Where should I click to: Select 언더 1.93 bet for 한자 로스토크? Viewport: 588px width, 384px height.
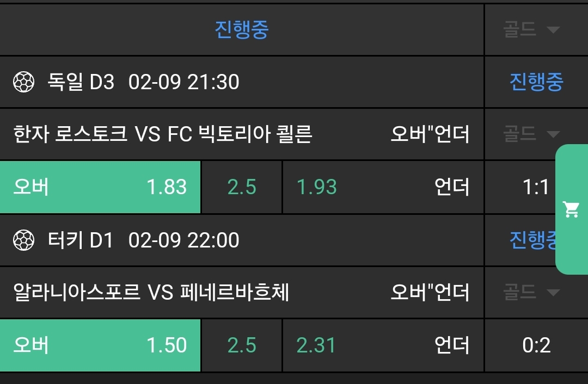pyautogui.click(x=382, y=187)
